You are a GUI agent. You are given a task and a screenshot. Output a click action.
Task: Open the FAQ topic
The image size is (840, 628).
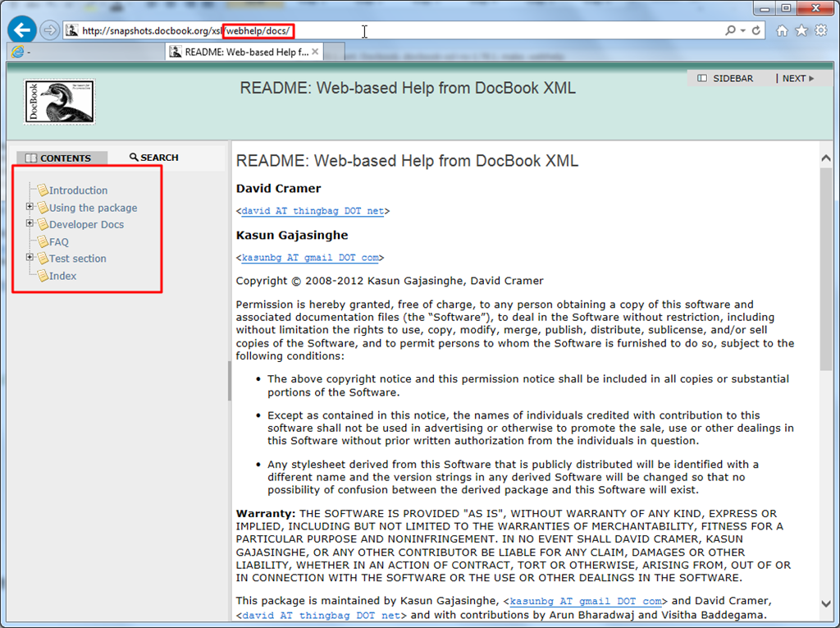[x=59, y=242]
